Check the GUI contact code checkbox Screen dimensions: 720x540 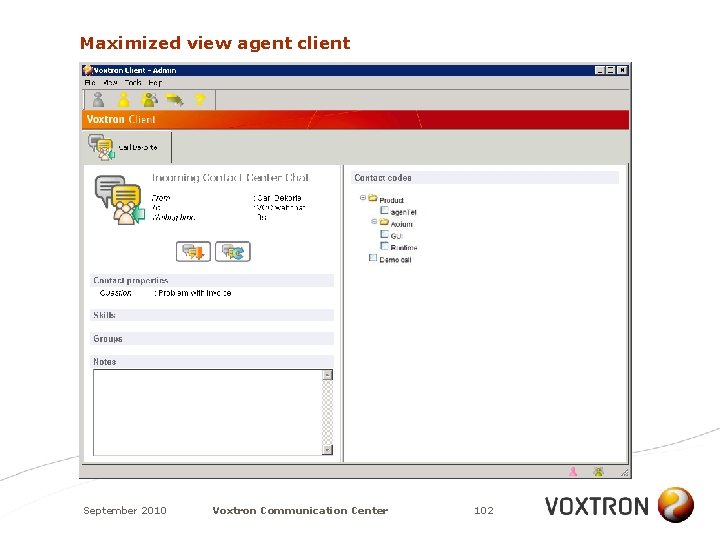coord(385,234)
